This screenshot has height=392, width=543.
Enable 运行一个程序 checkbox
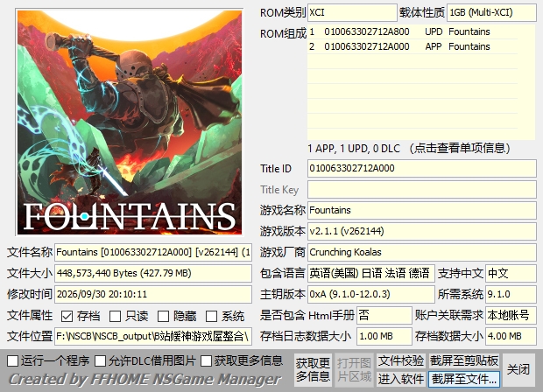[13, 361]
